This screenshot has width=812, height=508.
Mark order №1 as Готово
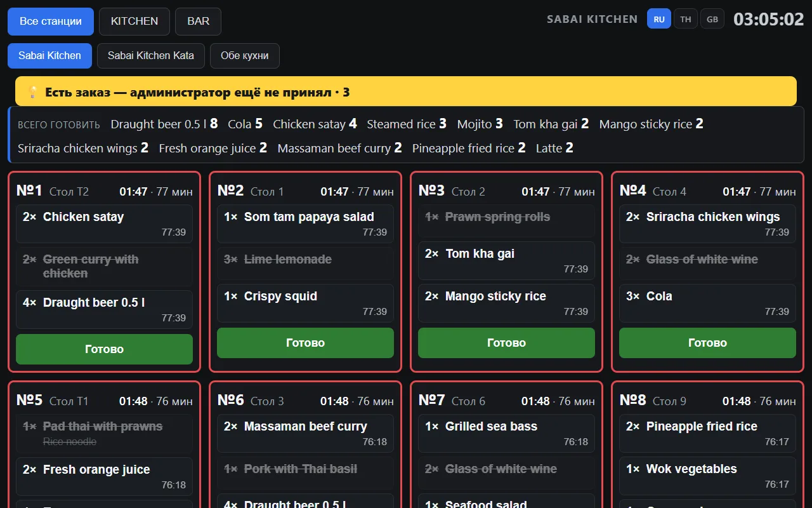[x=104, y=349]
